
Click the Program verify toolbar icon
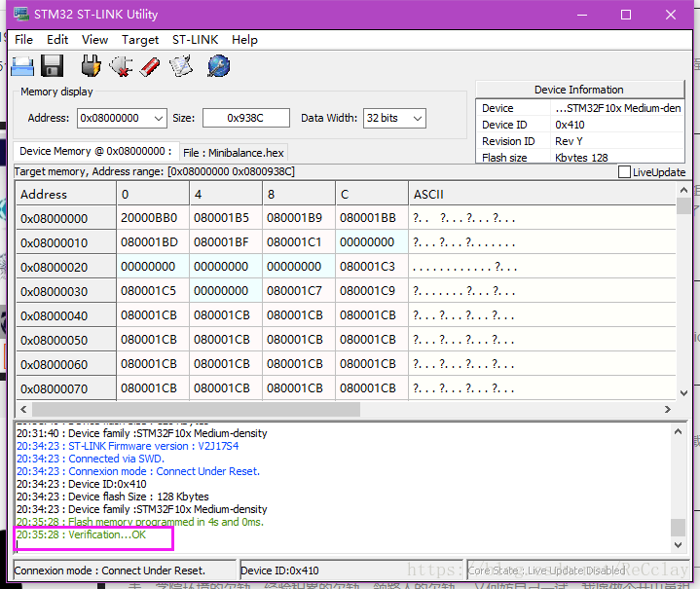coord(181,66)
